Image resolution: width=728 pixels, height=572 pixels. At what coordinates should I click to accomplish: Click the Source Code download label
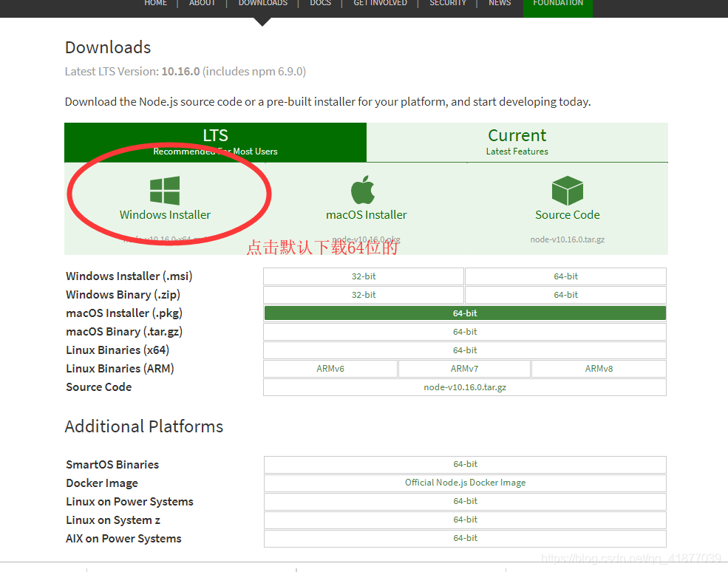pyautogui.click(x=568, y=214)
